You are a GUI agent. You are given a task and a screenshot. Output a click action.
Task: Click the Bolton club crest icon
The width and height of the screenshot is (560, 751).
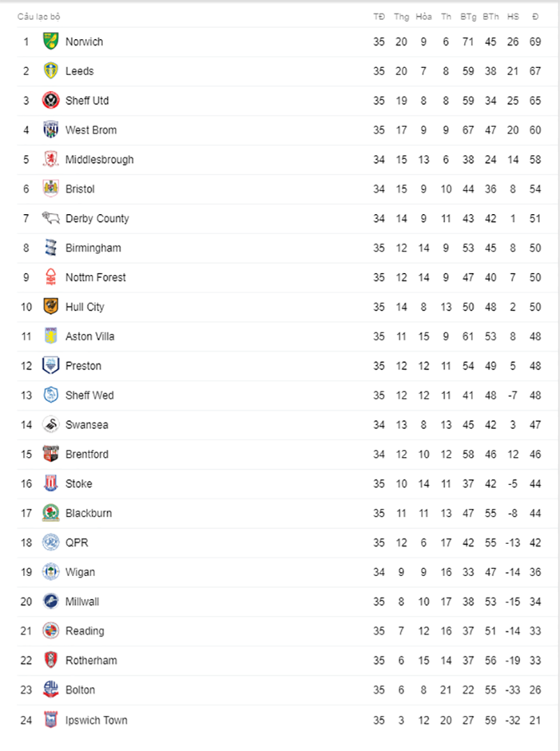coord(50,689)
